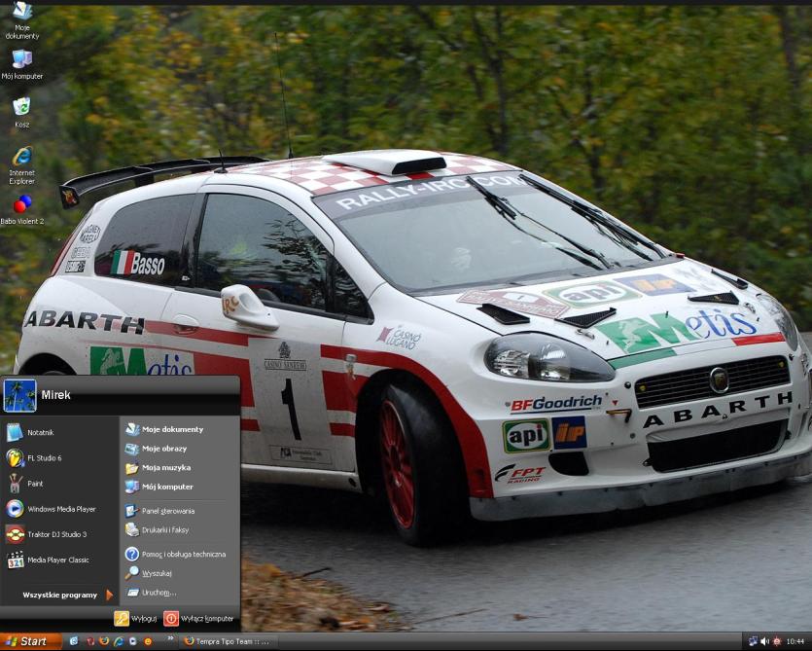
Task: Click the red headphones quick launch icon
Action: tap(90, 641)
